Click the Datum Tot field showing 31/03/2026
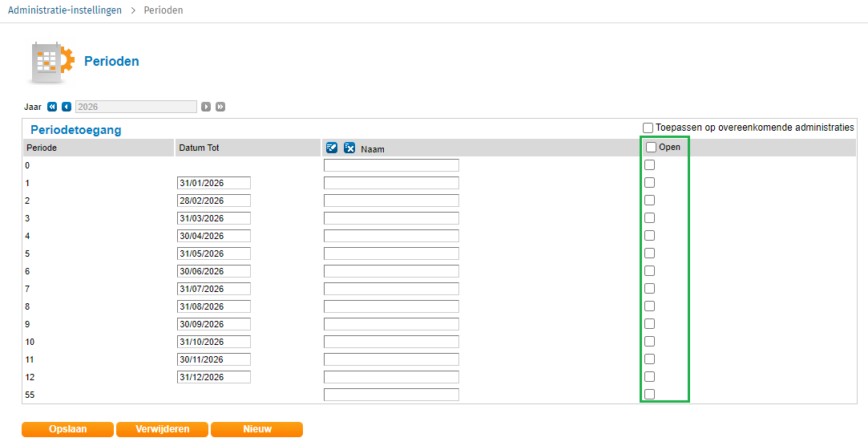Image resolution: width=868 pixels, height=446 pixels. 213,218
